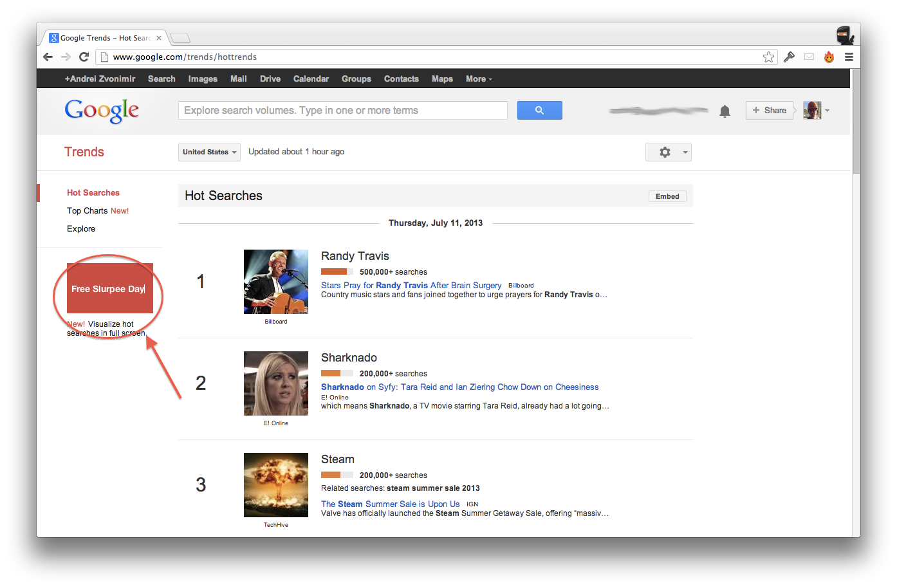The height and width of the screenshot is (588, 897).
Task: Click the Embed button
Action: (667, 196)
